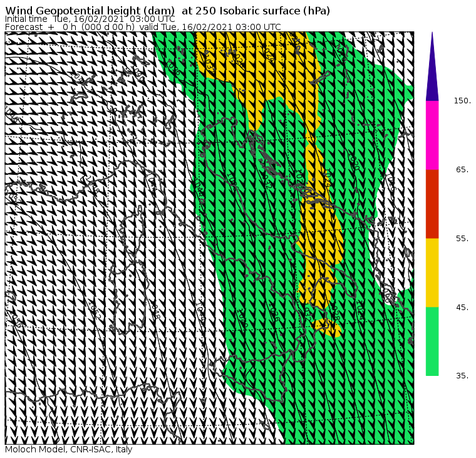The image size is (476, 458).
Task: Click the title 'Wind Geopotential height (dam)'
Action: click(x=90, y=11)
